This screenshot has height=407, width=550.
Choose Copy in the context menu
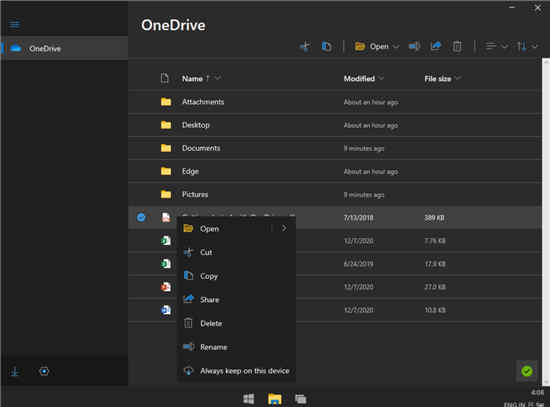pos(237,276)
